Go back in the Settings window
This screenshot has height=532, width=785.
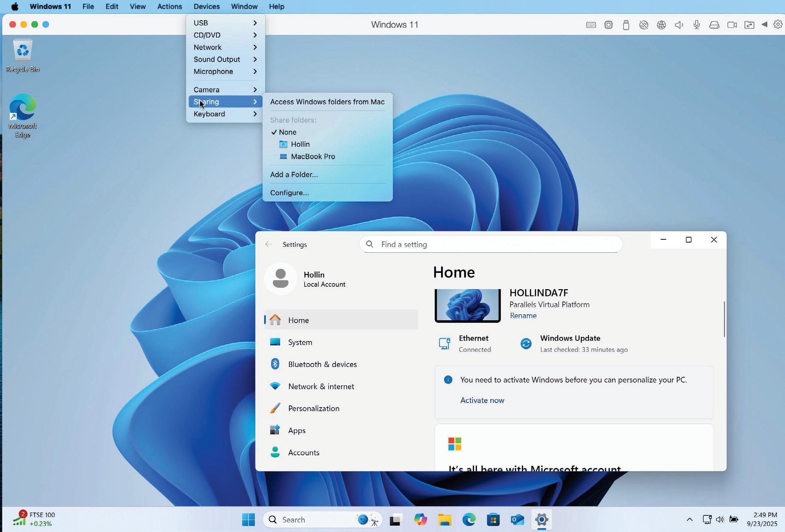tap(269, 244)
